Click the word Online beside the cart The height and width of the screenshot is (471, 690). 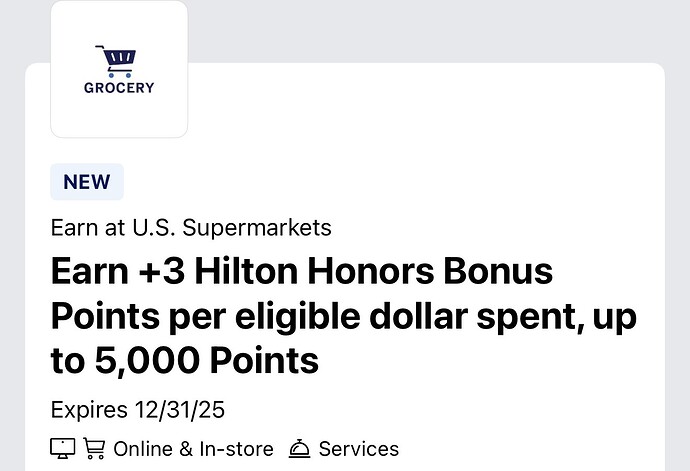tap(142, 449)
